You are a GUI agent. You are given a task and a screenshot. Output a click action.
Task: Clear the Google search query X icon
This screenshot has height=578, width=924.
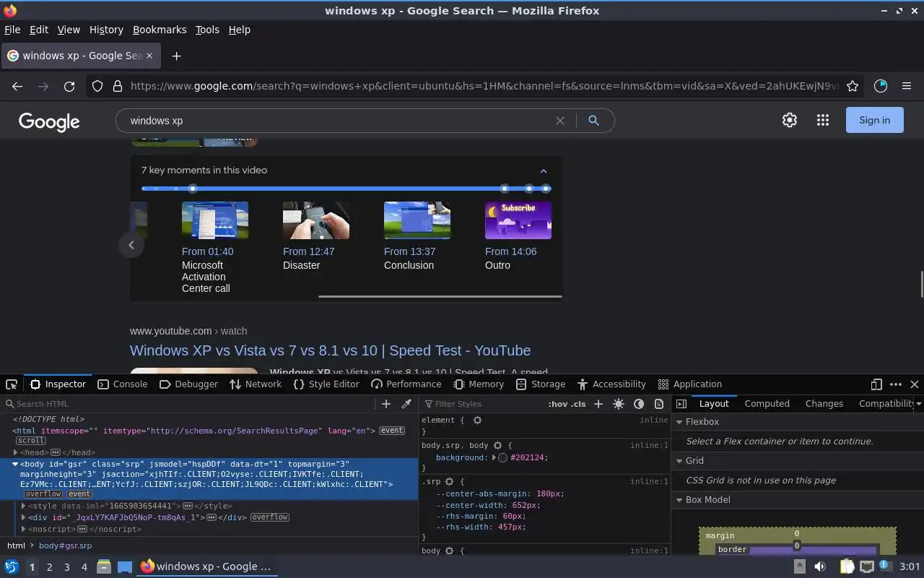(x=560, y=121)
